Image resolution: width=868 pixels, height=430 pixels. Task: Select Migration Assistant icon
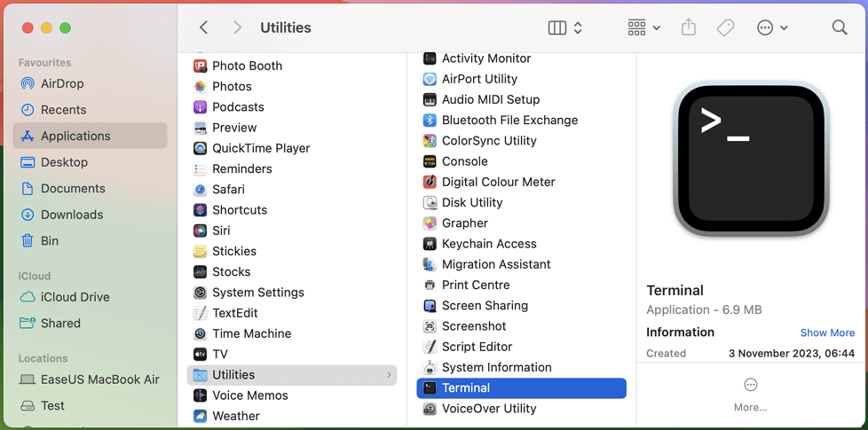click(x=430, y=264)
